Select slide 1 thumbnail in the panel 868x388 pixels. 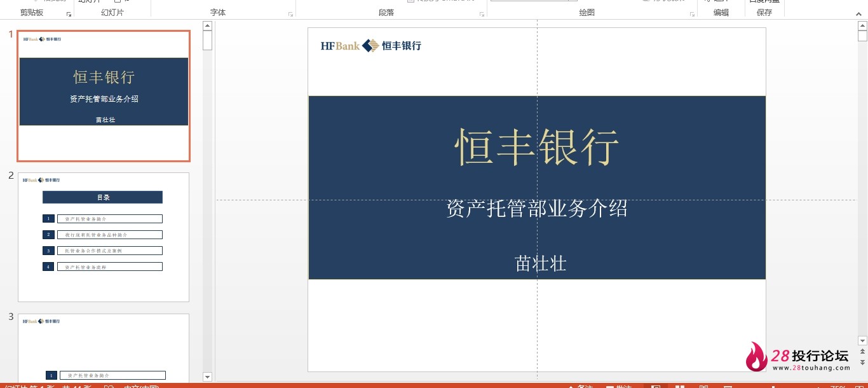point(104,96)
